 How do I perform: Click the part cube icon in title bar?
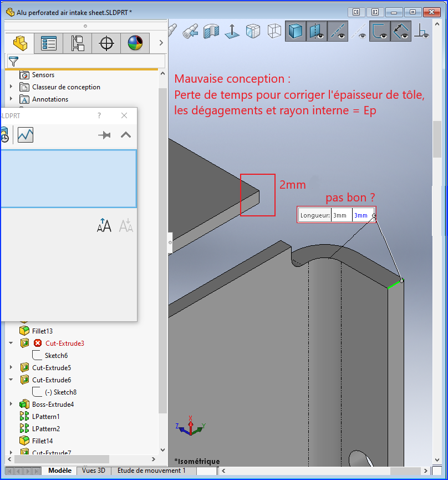point(10,12)
